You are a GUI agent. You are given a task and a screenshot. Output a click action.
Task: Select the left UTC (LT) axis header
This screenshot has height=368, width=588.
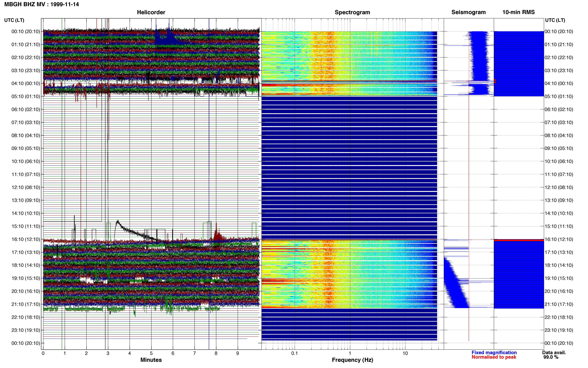14,20
